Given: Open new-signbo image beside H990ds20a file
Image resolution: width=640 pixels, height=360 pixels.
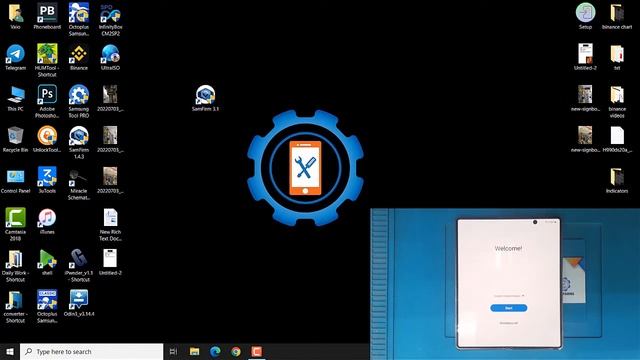Looking at the screenshot, I should click(x=585, y=139).
